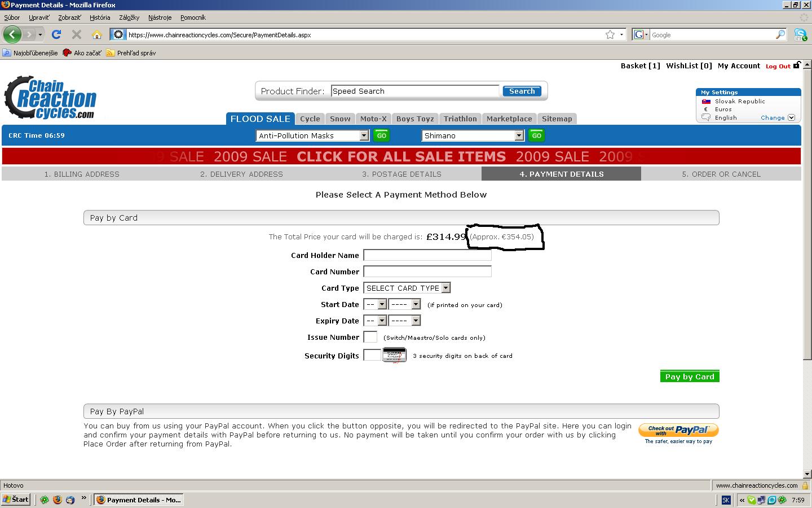Open the Anti-Pollution Masks dropdown
The width and height of the screenshot is (812, 508).
point(364,135)
